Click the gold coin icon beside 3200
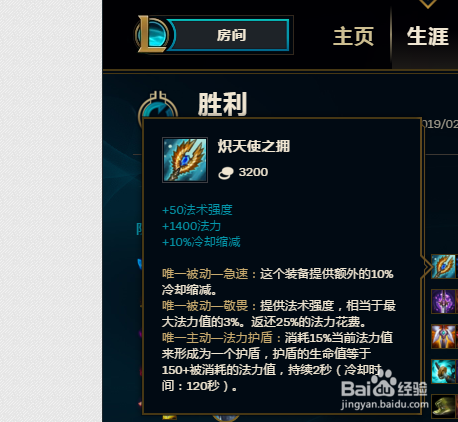The width and height of the screenshot is (458, 422). (x=226, y=173)
